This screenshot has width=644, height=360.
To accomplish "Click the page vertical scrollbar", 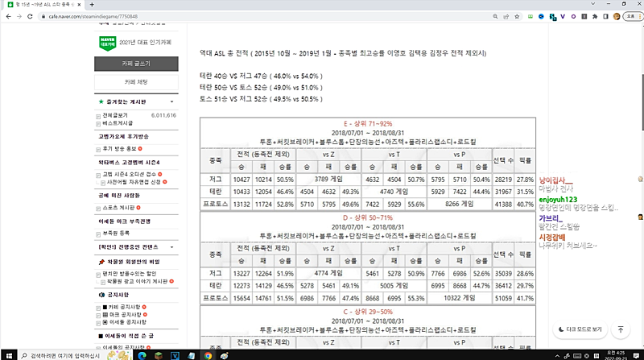I will point(642,103).
